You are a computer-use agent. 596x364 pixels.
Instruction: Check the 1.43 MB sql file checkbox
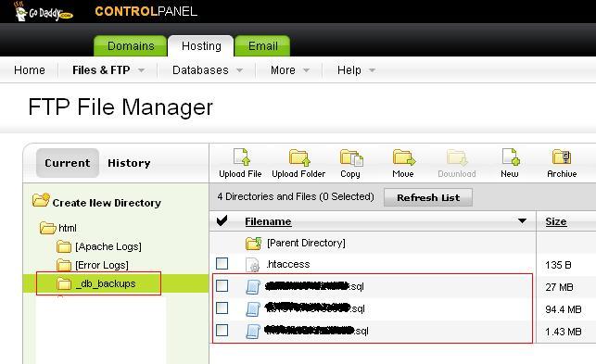click(222, 330)
